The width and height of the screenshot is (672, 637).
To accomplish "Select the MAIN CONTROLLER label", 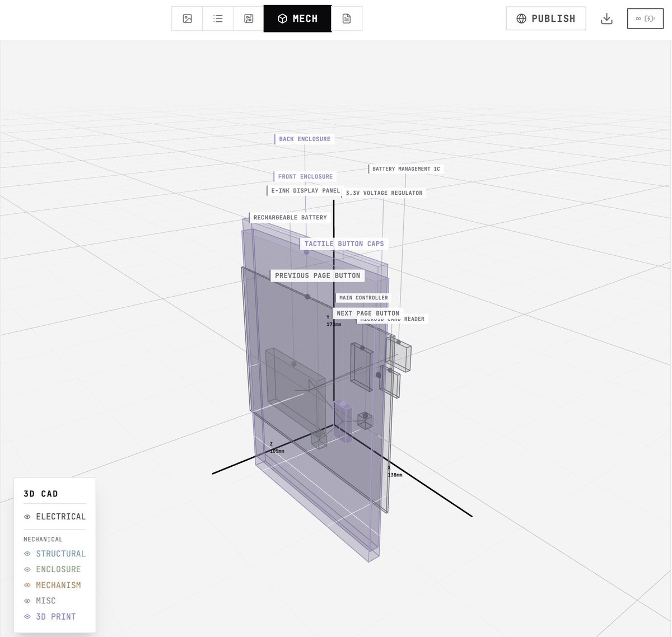I will 363,298.
